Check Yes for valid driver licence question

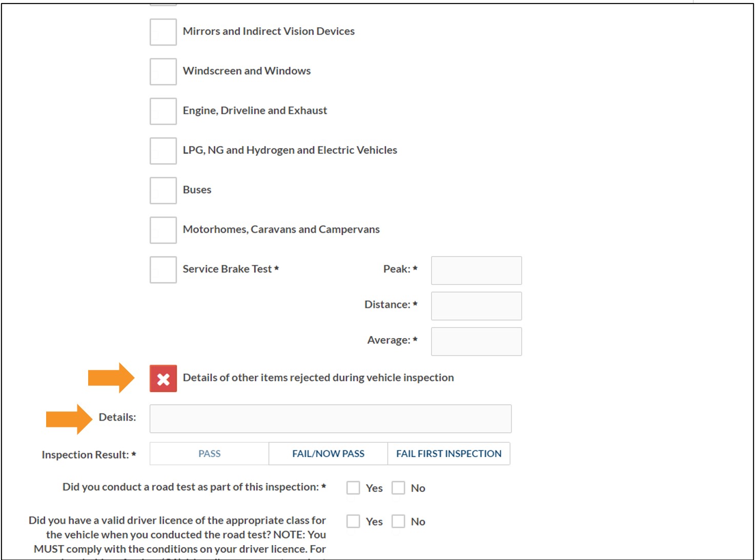pos(353,521)
